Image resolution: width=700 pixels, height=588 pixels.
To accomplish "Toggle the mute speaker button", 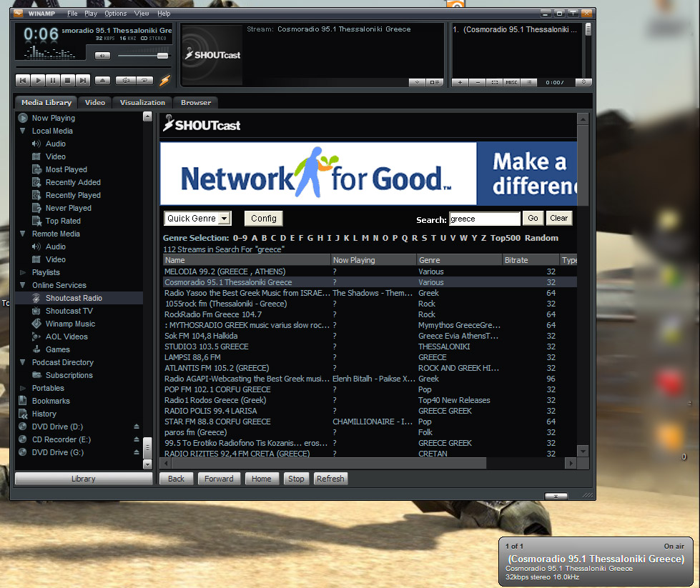I will click(x=102, y=56).
